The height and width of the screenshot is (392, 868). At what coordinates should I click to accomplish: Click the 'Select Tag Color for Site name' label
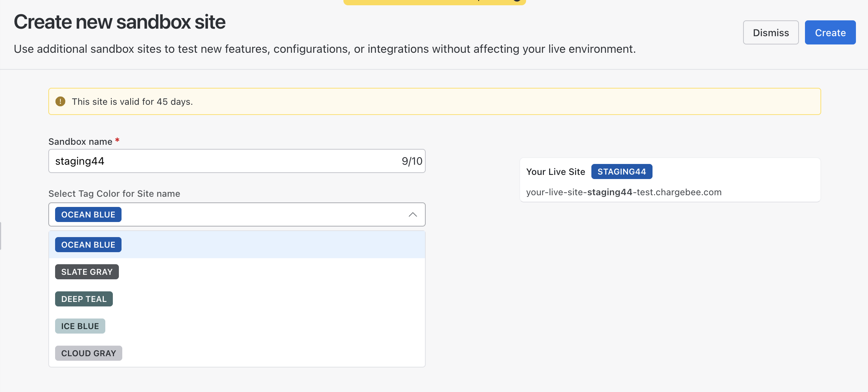coord(114,194)
